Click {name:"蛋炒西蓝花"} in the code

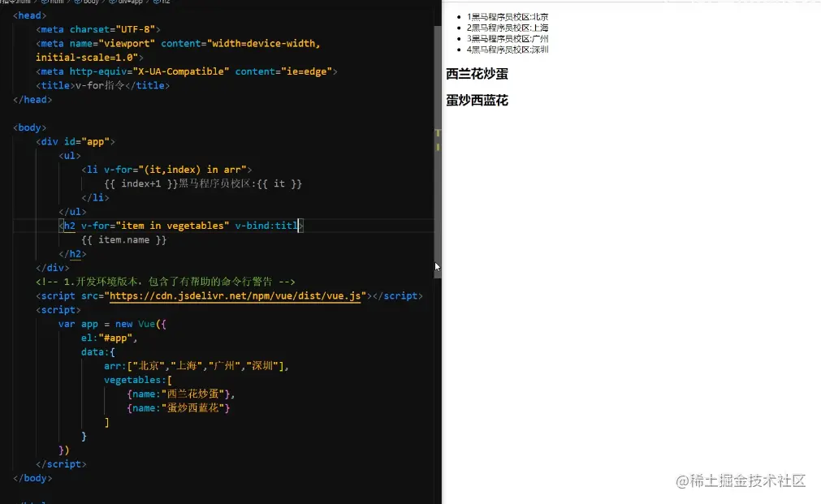[178, 408]
